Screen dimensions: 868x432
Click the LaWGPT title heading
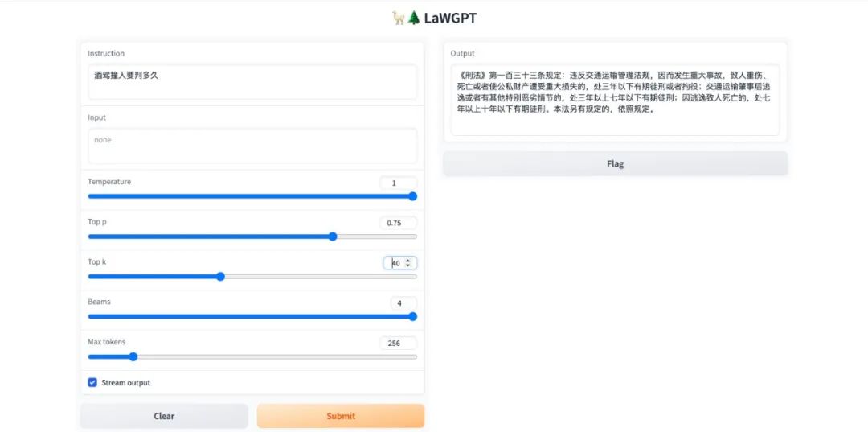(x=450, y=19)
